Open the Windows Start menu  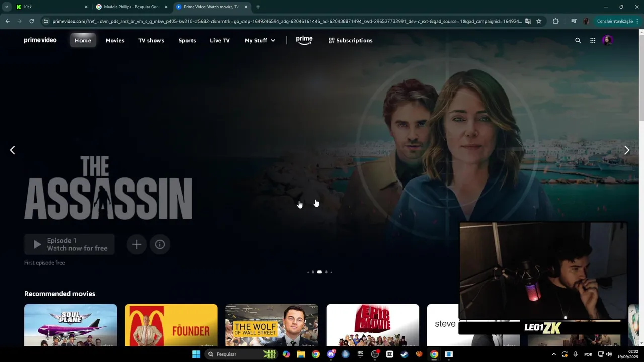coord(196,354)
